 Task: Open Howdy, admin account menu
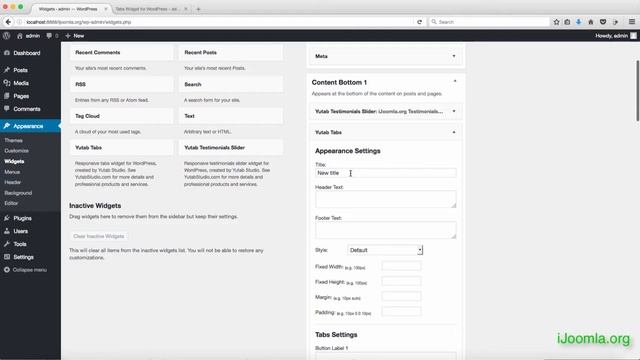(x=616, y=36)
